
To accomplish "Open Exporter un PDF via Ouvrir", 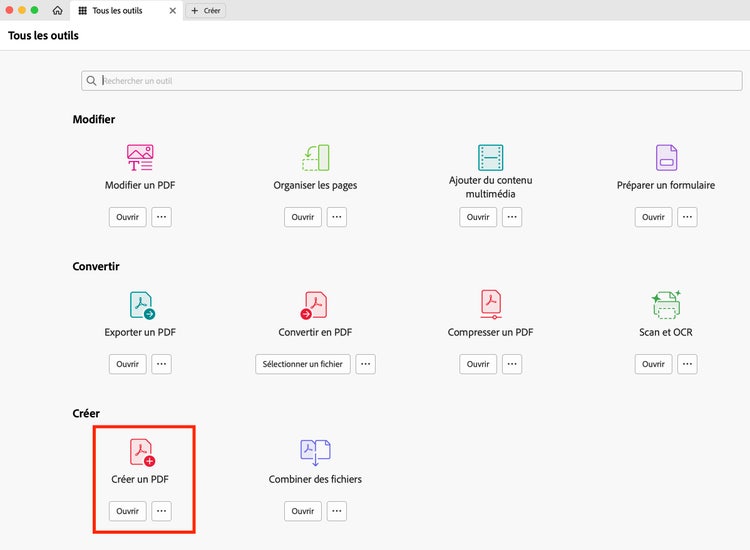I will coord(127,364).
